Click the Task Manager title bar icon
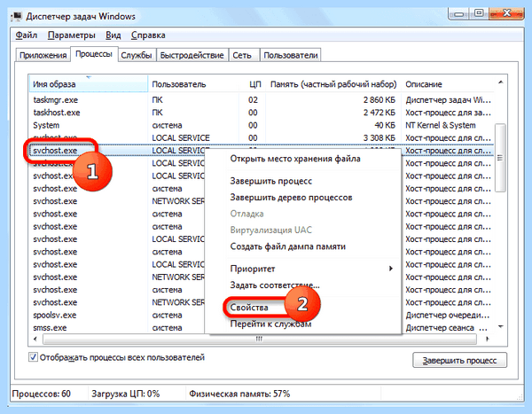Image resolution: width=532 pixels, height=414 pixels. pos(16,16)
